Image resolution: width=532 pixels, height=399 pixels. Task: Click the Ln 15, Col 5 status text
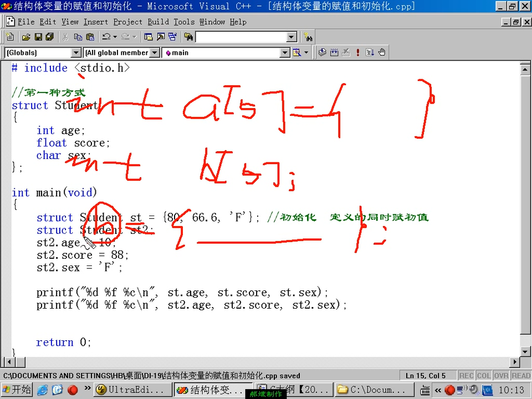coord(426,376)
